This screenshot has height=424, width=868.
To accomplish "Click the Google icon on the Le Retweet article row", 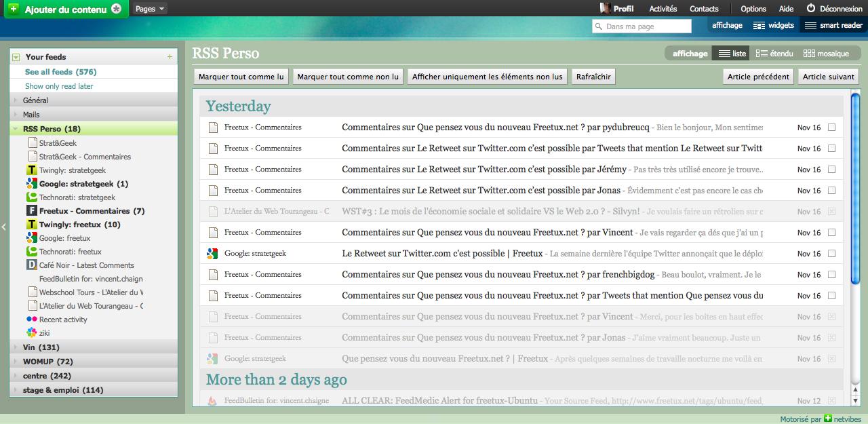I will tap(212, 254).
